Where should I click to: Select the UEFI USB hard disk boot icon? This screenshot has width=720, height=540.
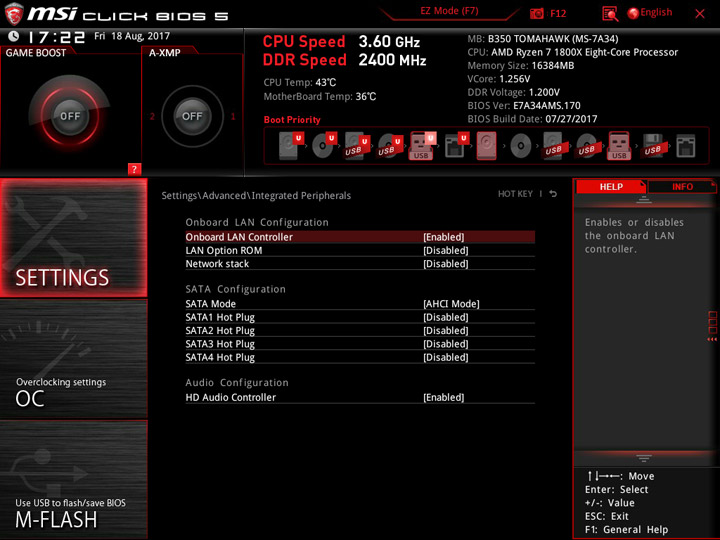point(356,146)
